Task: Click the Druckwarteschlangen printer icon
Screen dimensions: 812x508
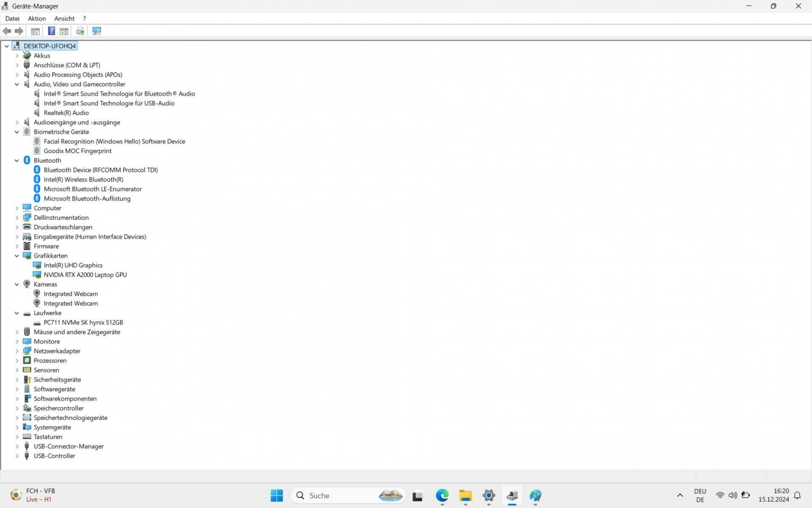Action: point(27,227)
